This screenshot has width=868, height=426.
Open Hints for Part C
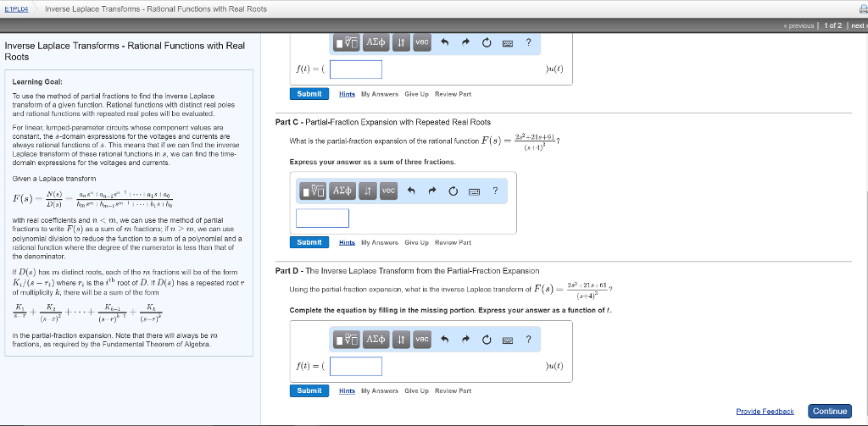point(347,243)
